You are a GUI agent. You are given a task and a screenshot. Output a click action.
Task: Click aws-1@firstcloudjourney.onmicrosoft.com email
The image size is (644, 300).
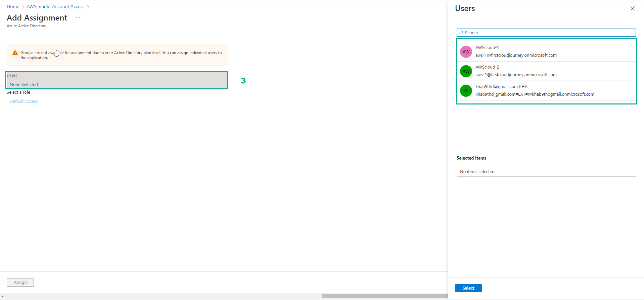click(x=516, y=55)
